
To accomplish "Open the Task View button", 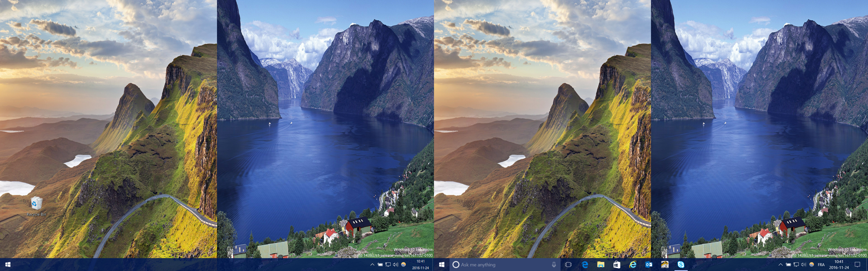I will pyautogui.click(x=568, y=265).
